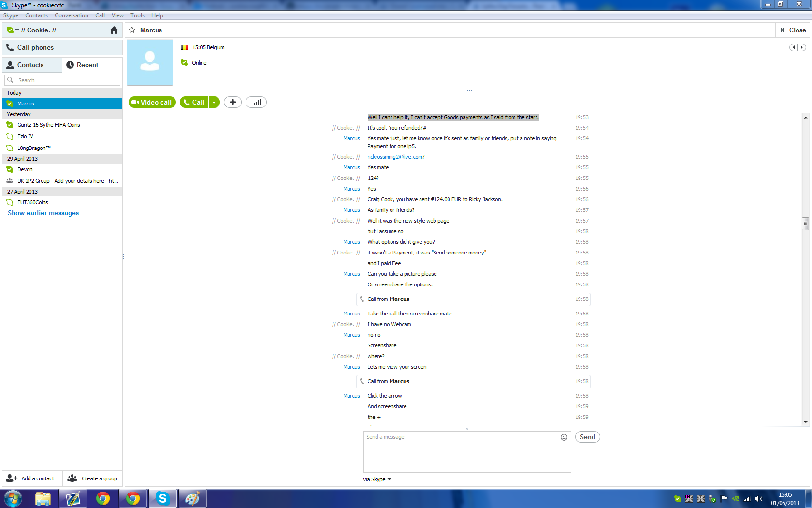Open the Guntz 16 Sythe FIFA Coins conversation
812x508 pixels.
[x=62, y=125]
